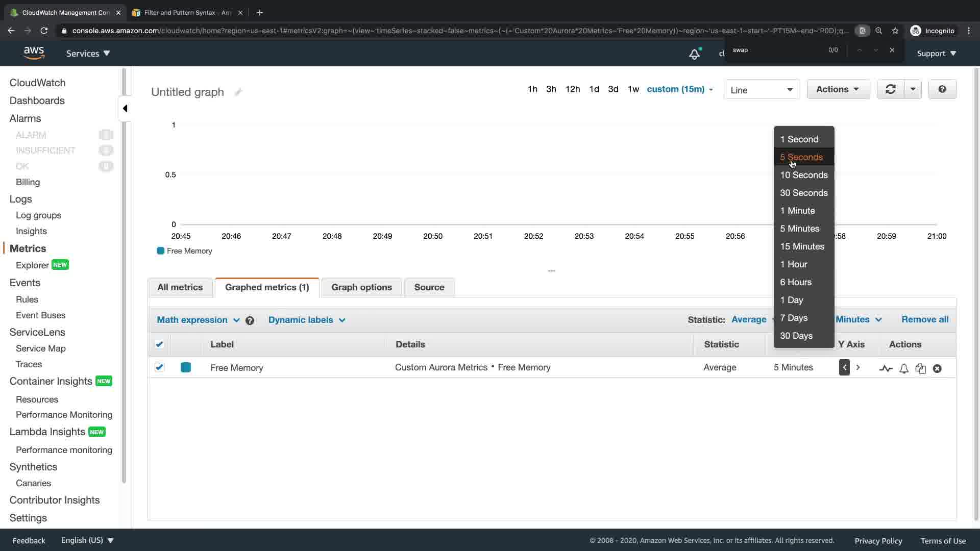Edit graph title with pencil icon
Image resolution: width=980 pixels, height=551 pixels.
(238, 92)
